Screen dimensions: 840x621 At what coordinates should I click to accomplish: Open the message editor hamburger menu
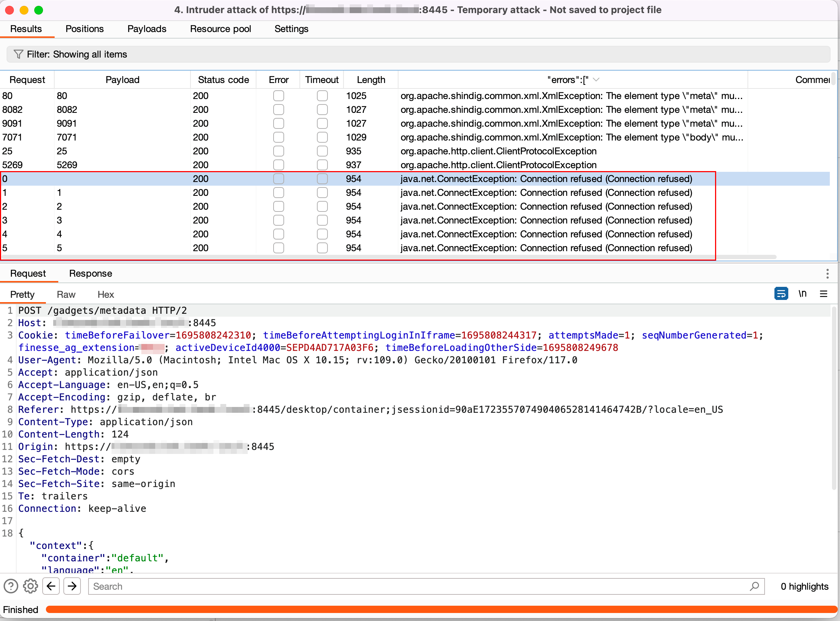pos(824,294)
